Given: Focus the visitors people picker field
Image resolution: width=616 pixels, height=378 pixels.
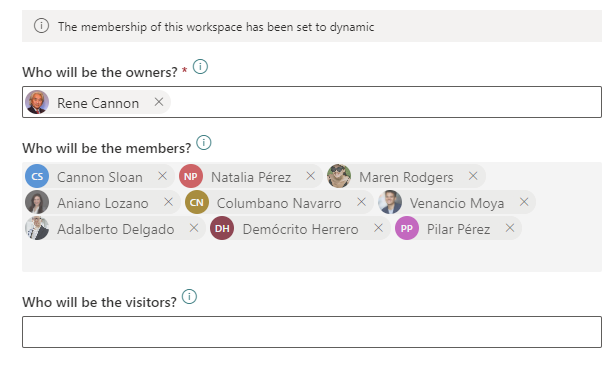Looking at the screenshot, I should [x=312, y=332].
